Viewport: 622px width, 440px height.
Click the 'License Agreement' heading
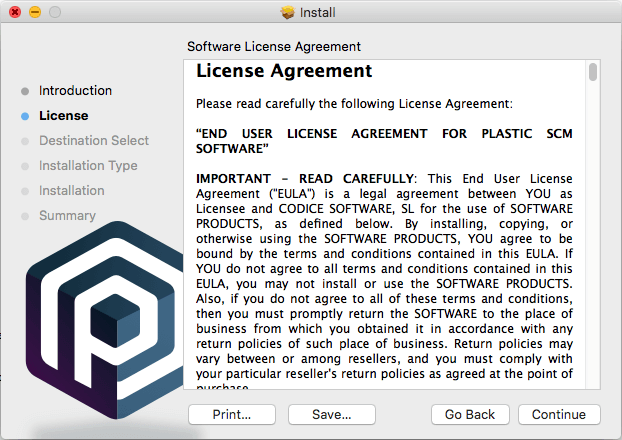(284, 71)
